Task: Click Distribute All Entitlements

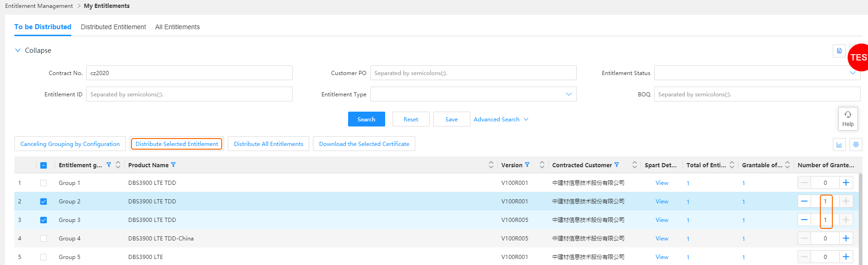Action: [x=269, y=144]
